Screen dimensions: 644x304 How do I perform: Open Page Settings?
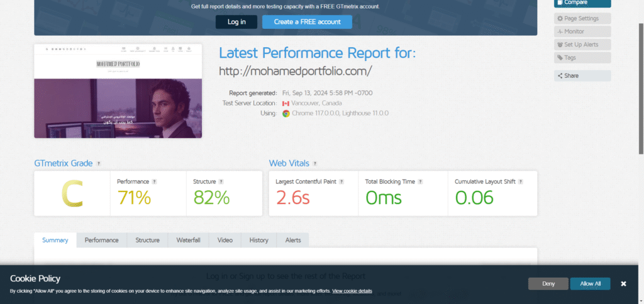coord(582,18)
